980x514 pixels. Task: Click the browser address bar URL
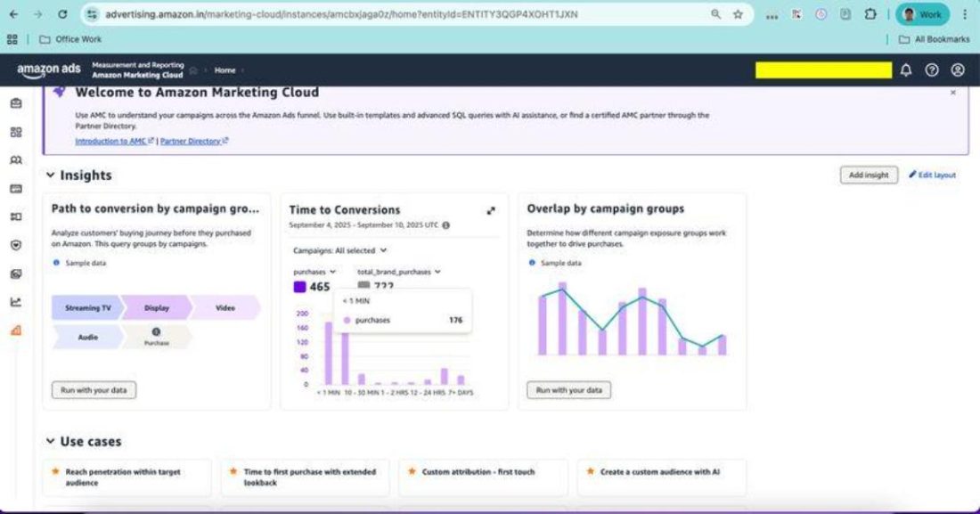(x=341, y=13)
